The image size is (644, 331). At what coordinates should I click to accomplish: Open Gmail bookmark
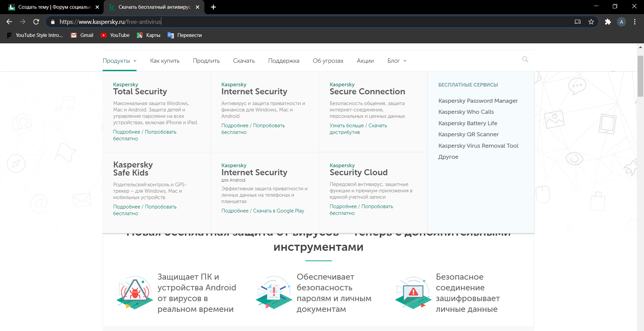tap(82, 35)
